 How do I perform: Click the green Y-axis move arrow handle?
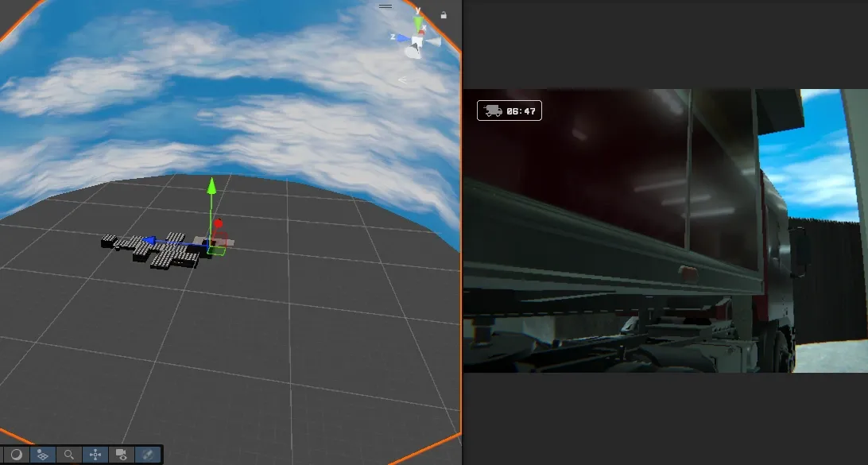coord(211,186)
